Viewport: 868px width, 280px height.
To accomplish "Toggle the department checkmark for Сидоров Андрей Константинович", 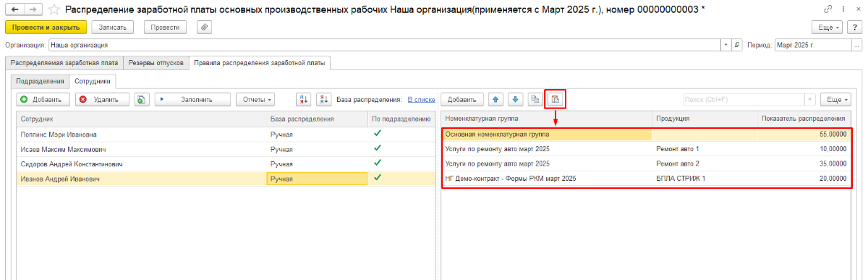I will pos(377,163).
